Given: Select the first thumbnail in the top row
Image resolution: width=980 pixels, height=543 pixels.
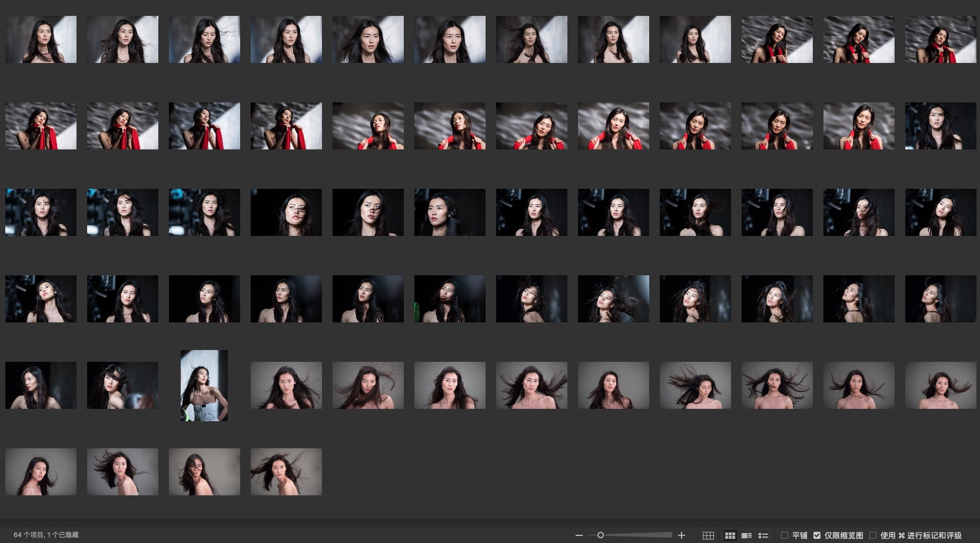Looking at the screenshot, I should coord(41,39).
